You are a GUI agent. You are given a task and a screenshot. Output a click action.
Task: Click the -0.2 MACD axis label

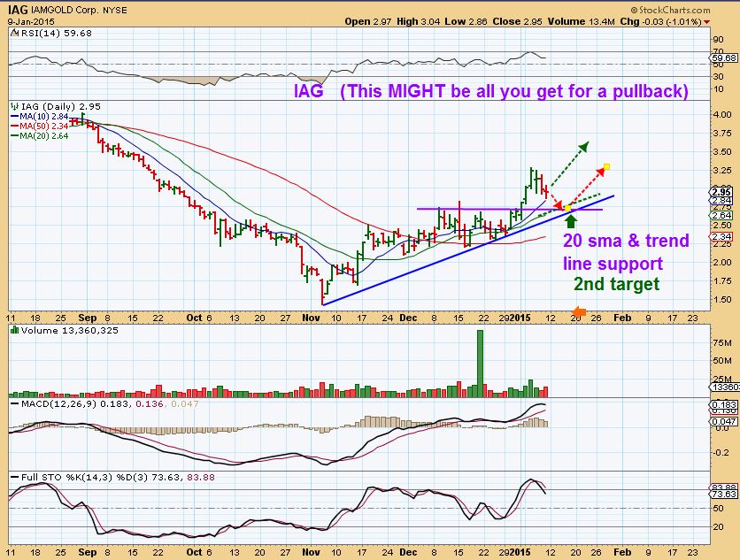click(x=721, y=452)
